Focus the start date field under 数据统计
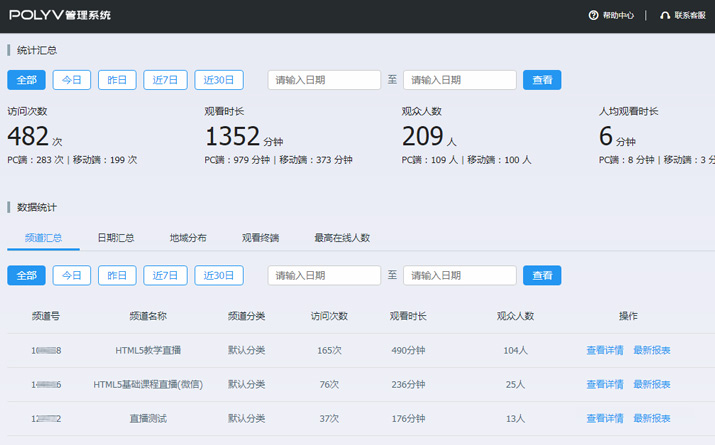The width and height of the screenshot is (715, 445). tap(324, 275)
